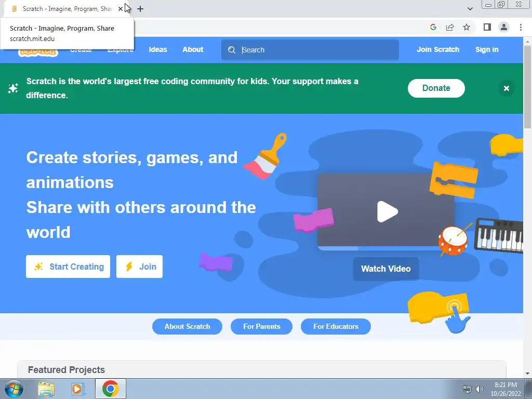Screen dimensions: 532x399
Task: Open the volume tray icon
Action: click(480, 389)
